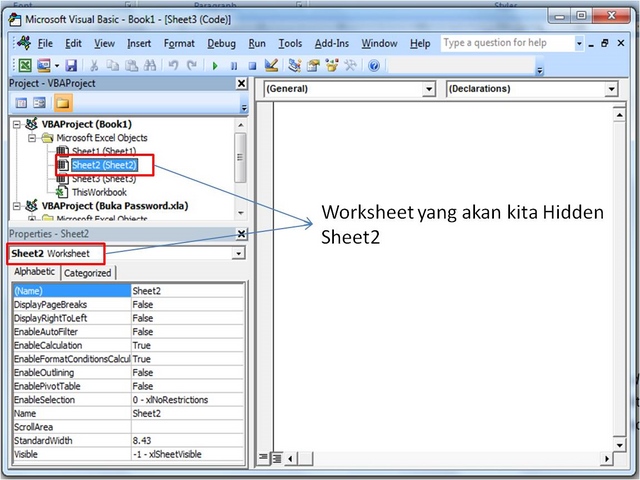Click the Project tree scrollbar down arrow

[x=240, y=213]
